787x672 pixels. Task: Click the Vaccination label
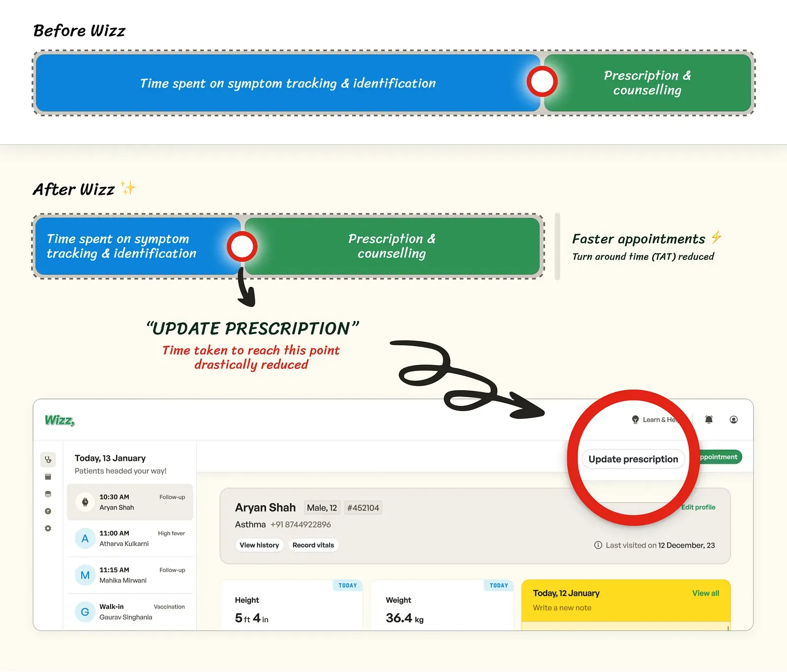pos(169,607)
